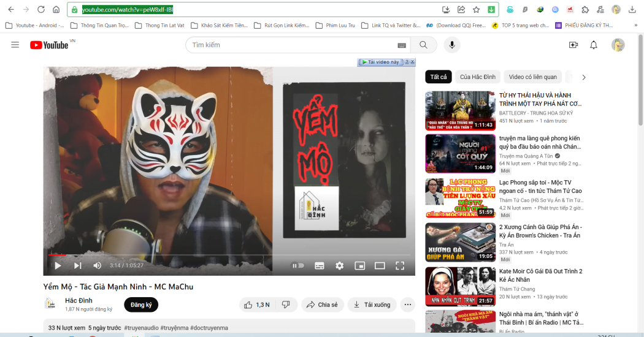The width and height of the screenshot is (644, 337).
Task: Close the Tải video này bar
Action: (412, 62)
